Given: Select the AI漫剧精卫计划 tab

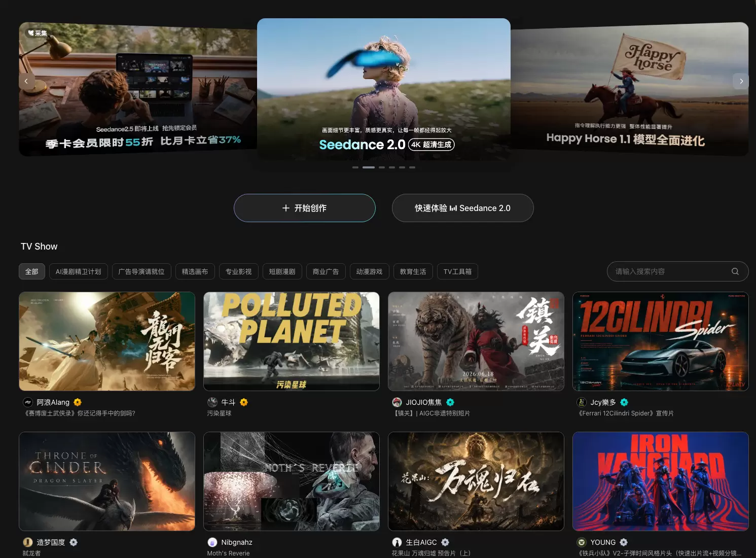Looking at the screenshot, I should [x=79, y=271].
